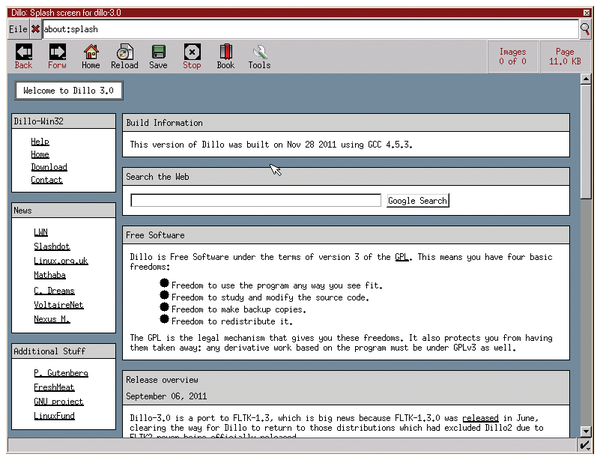600x460 pixels.
Task: Open bookmarks via the Book icon
Action: click(226, 56)
